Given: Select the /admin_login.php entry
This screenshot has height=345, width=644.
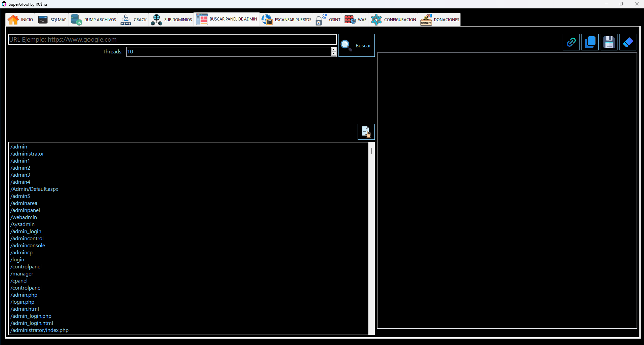Looking at the screenshot, I should coord(31,316).
